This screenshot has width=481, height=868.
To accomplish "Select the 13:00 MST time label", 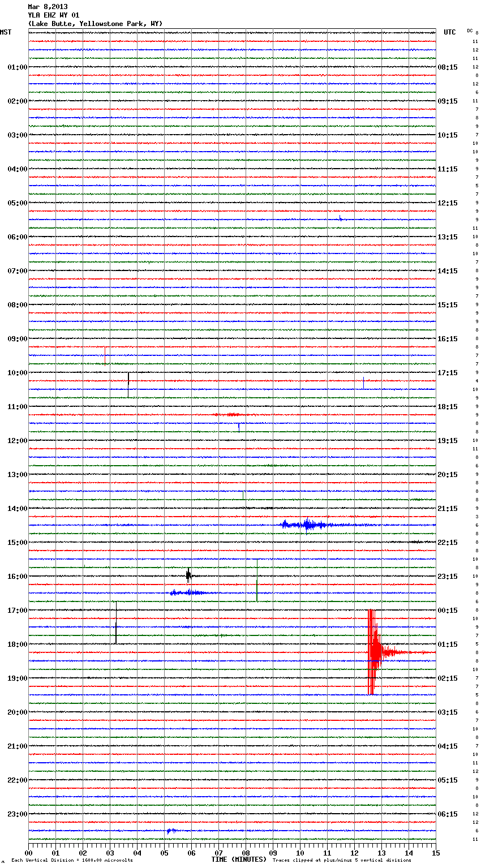I will pyautogui.click(x=18, y=475).
